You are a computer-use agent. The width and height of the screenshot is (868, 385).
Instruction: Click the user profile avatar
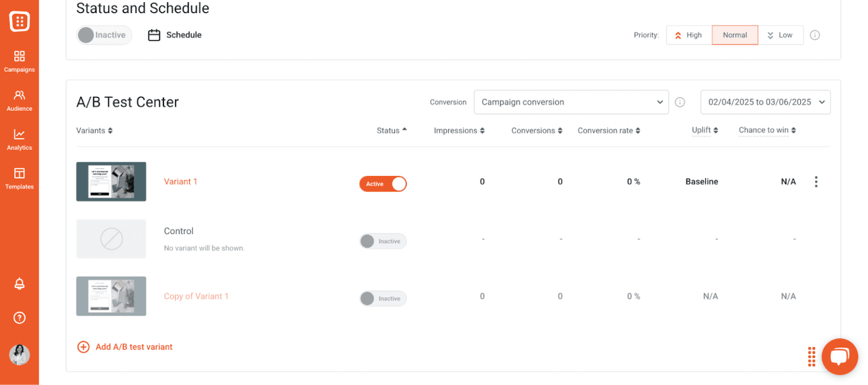click(x=19, y=355)
